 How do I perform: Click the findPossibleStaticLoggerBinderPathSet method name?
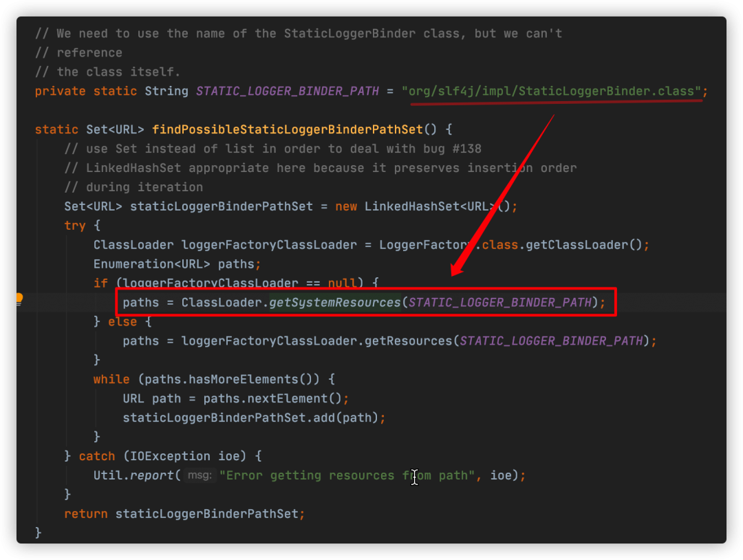[288, 129]
